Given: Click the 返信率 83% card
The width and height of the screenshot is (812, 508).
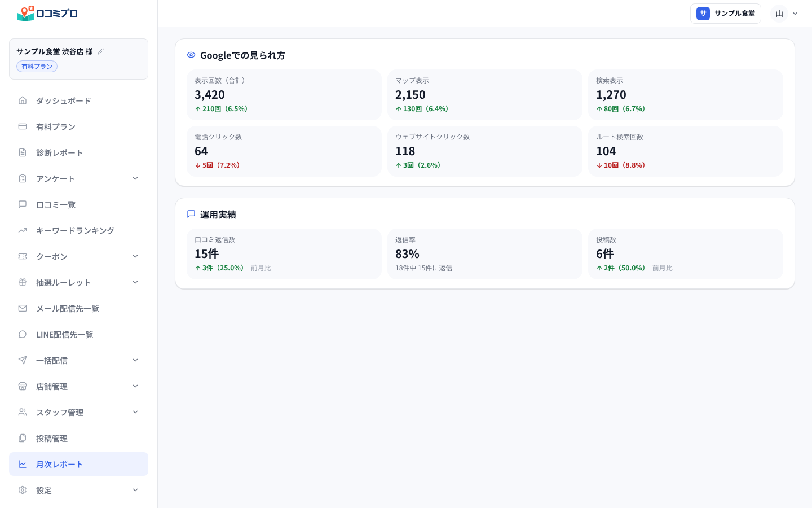Looking at the screenshot, I should pyautogui.click(x=485, y=254).
